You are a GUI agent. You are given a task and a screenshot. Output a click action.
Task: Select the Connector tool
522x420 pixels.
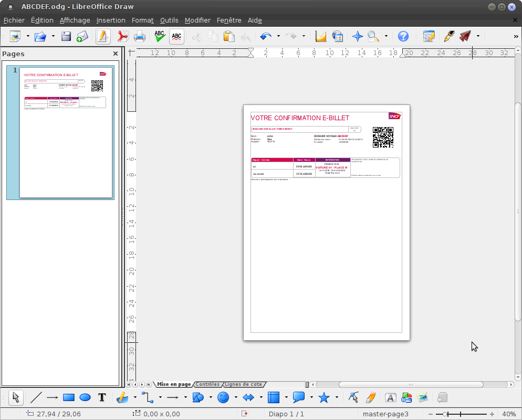(148, 397)
